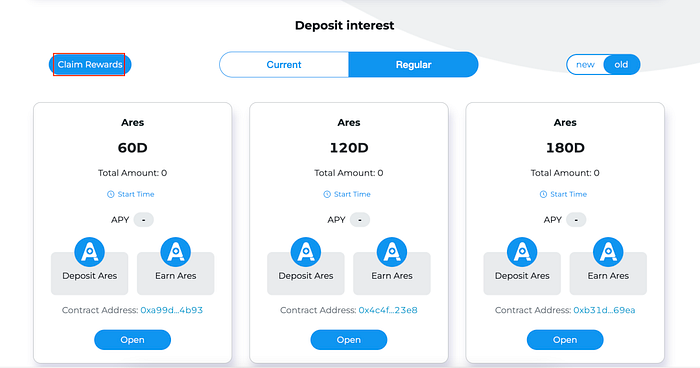Open the 60D Ares pool
This screenshot has width=700, height=368.
pos(133,340)
